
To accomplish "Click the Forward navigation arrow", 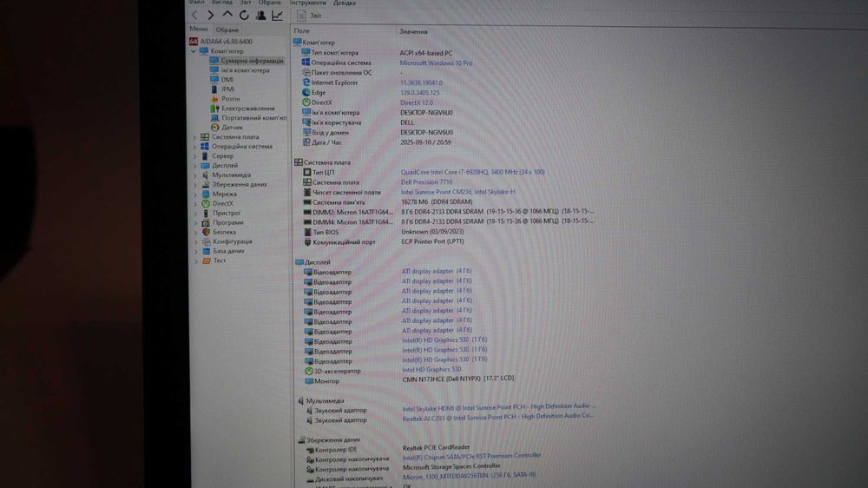I will [x=210, y=16].
